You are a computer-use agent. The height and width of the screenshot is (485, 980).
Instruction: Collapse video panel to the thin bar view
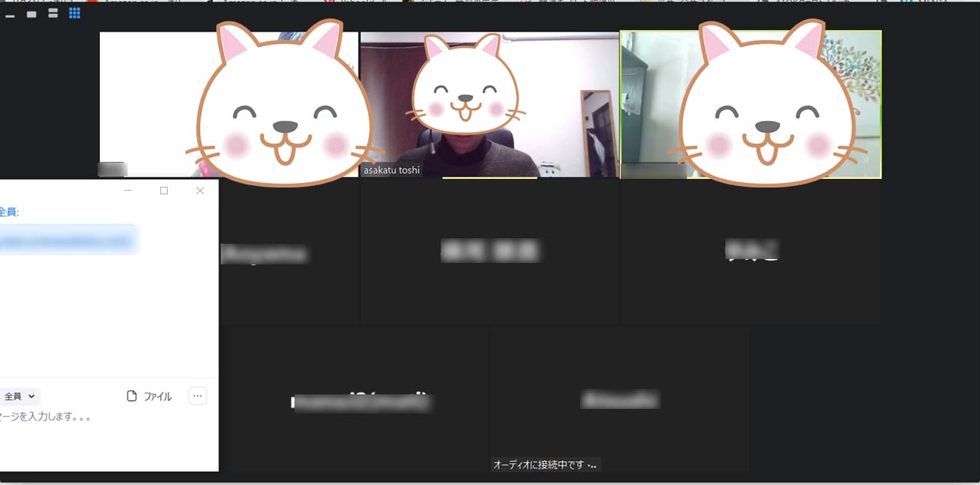[10, 14]
